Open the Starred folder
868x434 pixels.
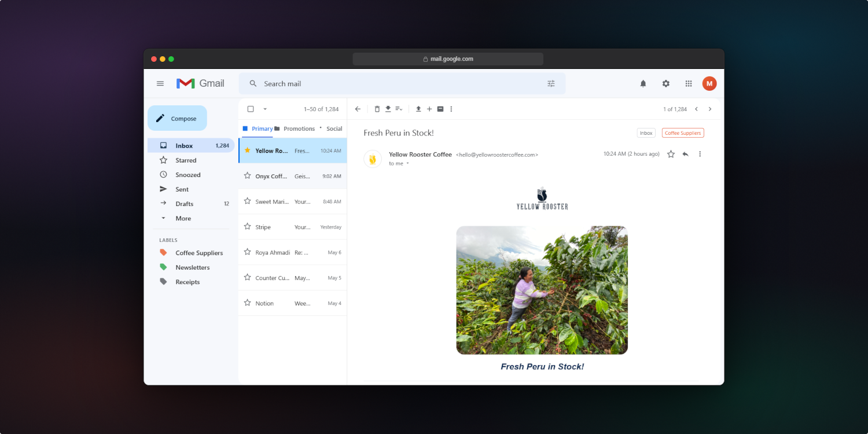[191, 160]
